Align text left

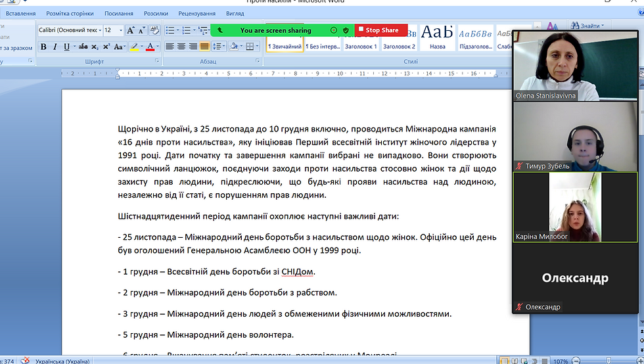click(x=170, y=47)
